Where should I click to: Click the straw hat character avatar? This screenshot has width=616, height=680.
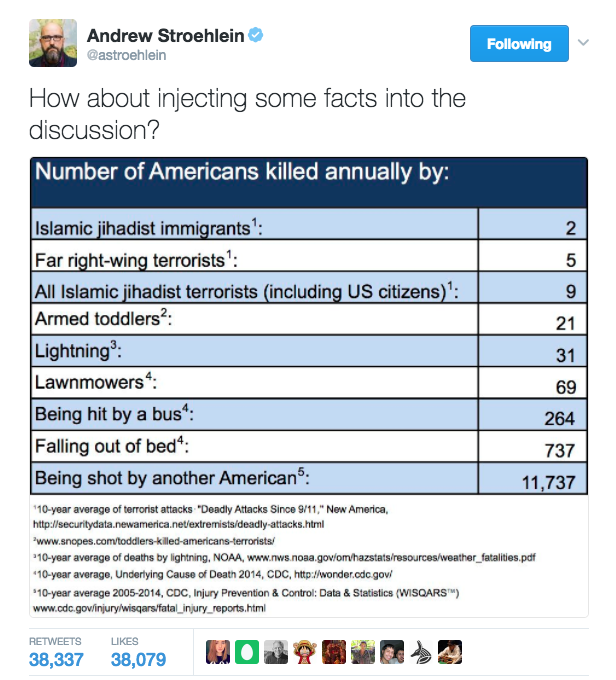pyautogui.click(x=306, y=651)
